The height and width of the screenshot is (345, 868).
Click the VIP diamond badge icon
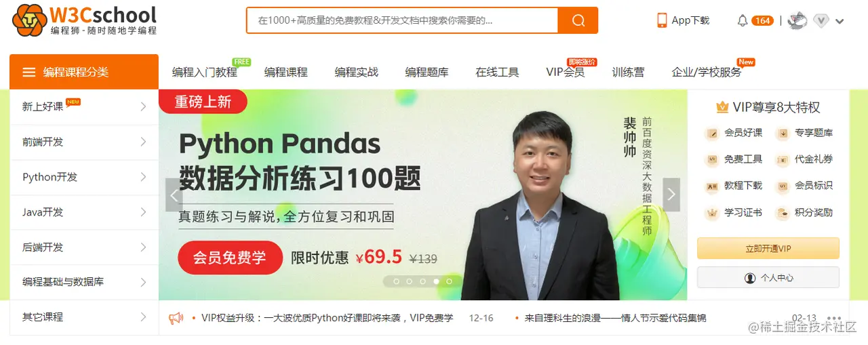tap(821, 21)
